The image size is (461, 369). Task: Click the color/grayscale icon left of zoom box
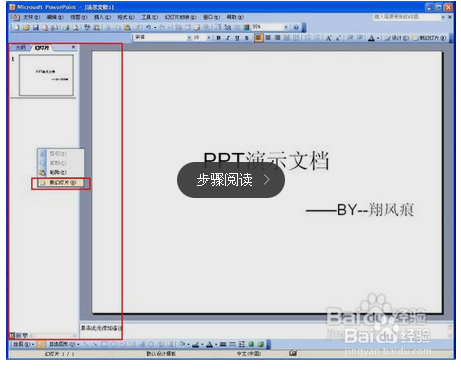246,27
